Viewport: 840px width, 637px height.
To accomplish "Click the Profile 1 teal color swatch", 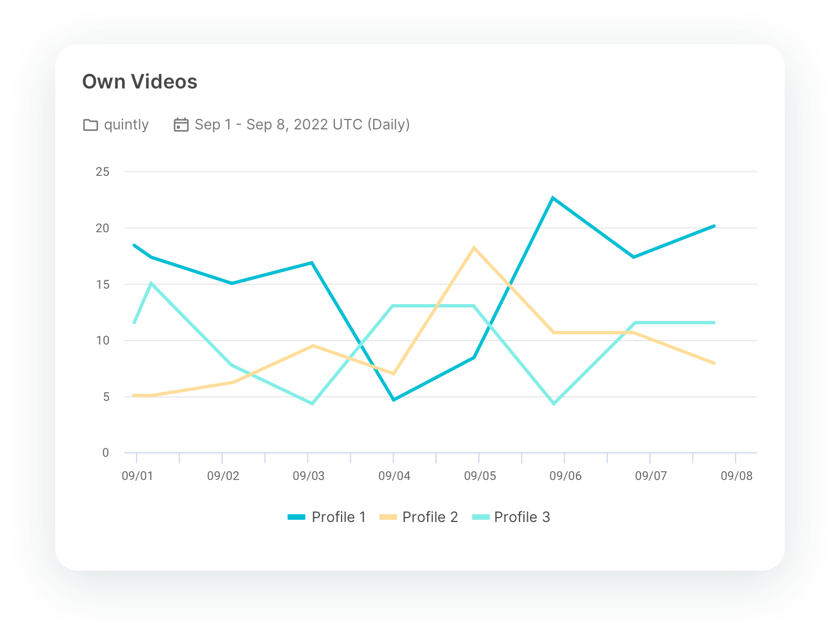I will point(297,517).
